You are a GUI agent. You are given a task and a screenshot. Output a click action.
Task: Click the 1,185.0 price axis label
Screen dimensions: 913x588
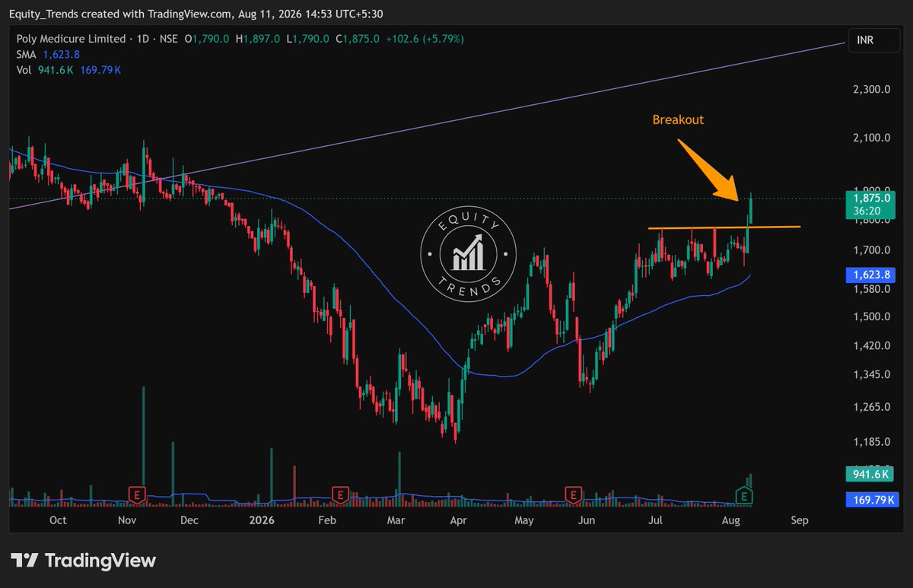point(872,442)
